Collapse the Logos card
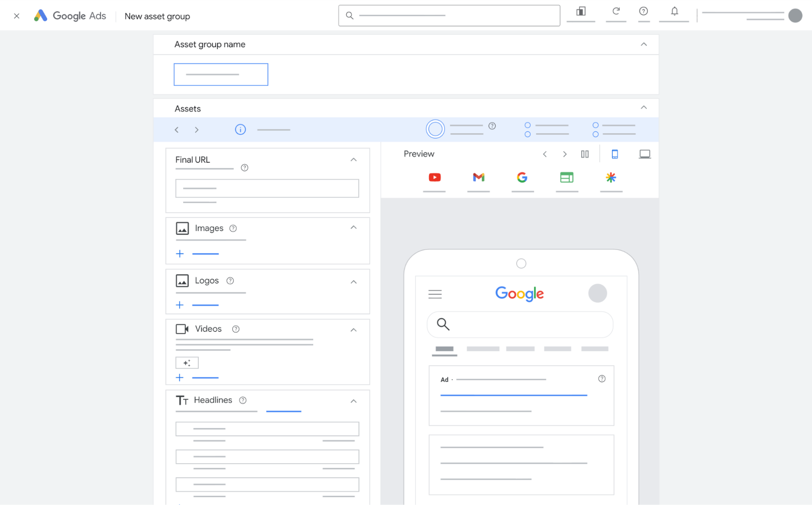 [354, 282]
